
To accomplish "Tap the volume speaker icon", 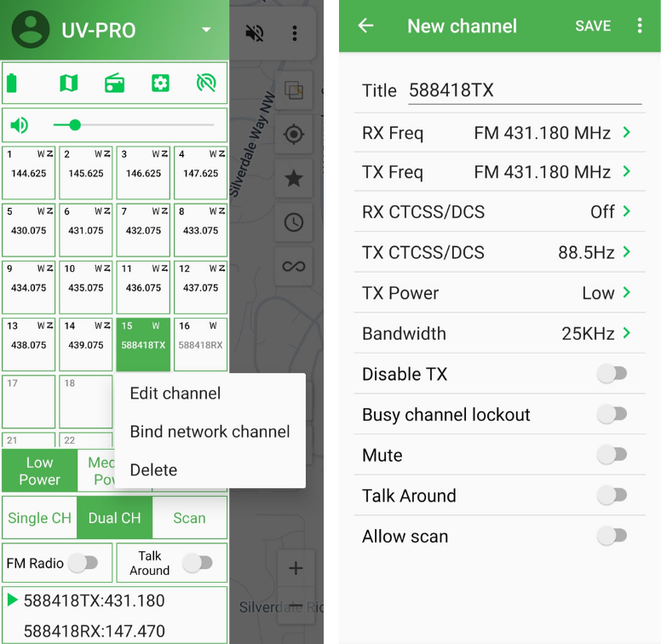I will pyautogui.click(x=19, y=125).
